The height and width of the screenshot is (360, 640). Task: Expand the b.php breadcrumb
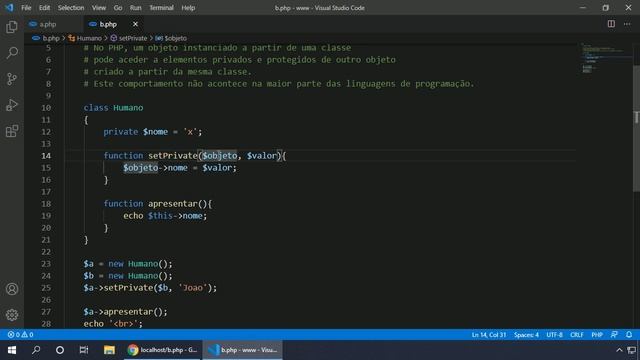pyautogui.click(x=51, y=38)
